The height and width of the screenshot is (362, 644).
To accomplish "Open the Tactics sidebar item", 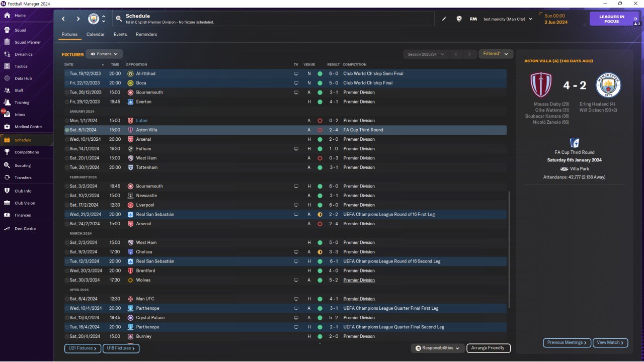I will 21,66.
